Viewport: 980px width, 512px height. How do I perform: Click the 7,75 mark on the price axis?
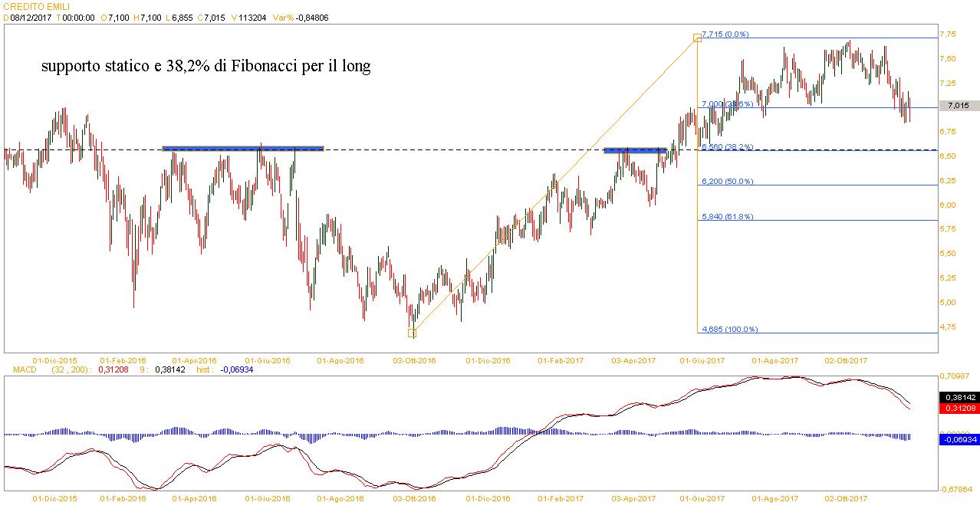948,34
